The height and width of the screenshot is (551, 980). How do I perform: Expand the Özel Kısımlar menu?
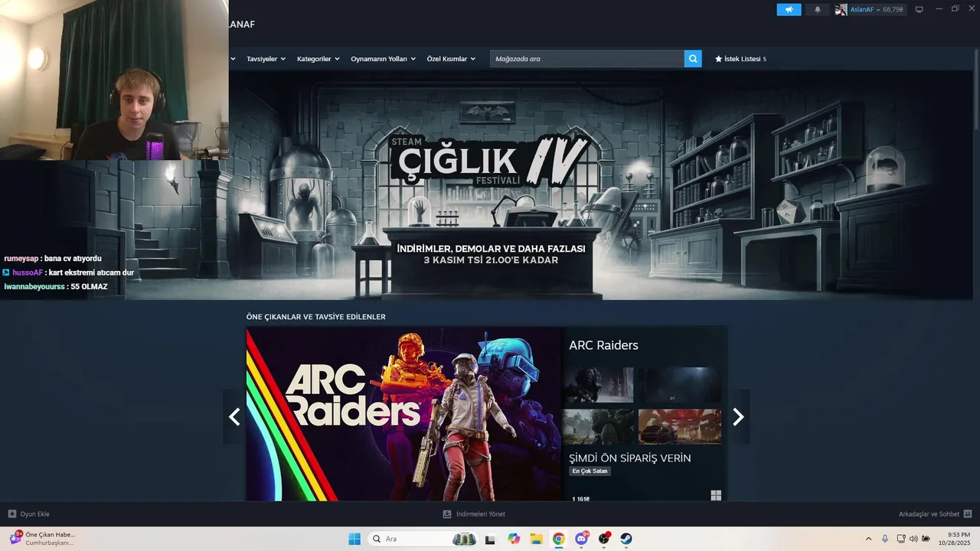[x=451, y=59]
